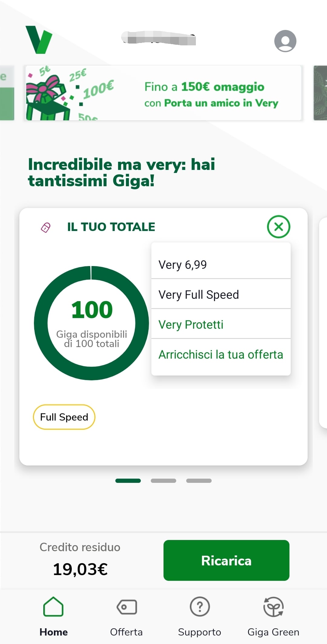
Task: Go to the second card page indicator
Action: click(x=163, y=481)
